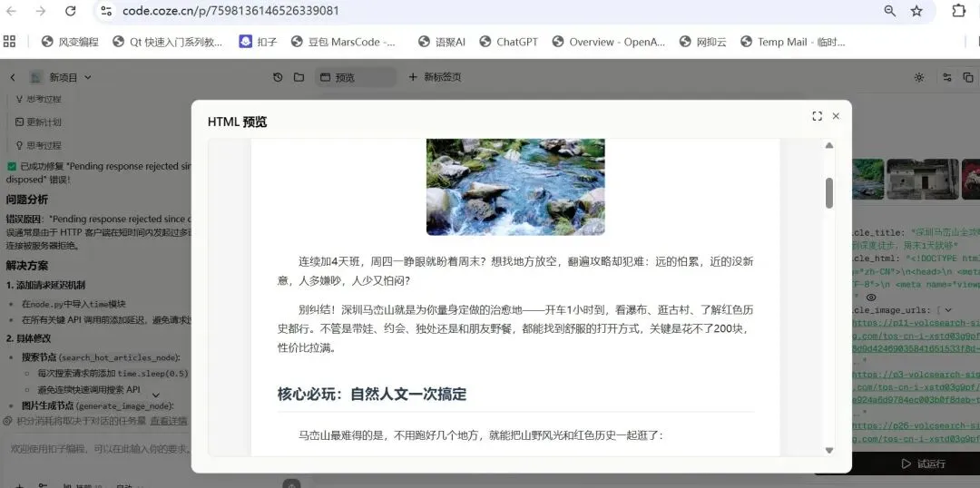
Task: Click the stream and rocks article image
Action: pos(515,187)
